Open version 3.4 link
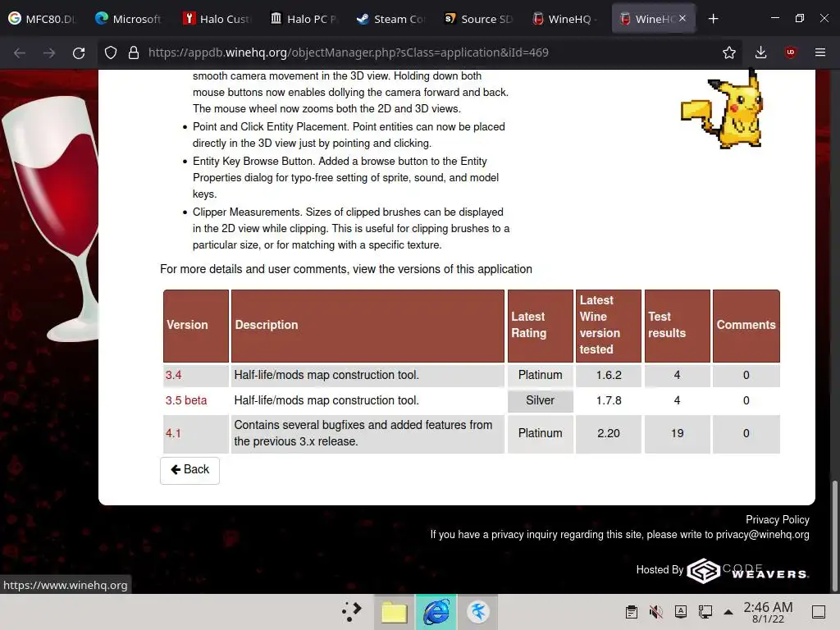840x630 pixels. (173, 375)
